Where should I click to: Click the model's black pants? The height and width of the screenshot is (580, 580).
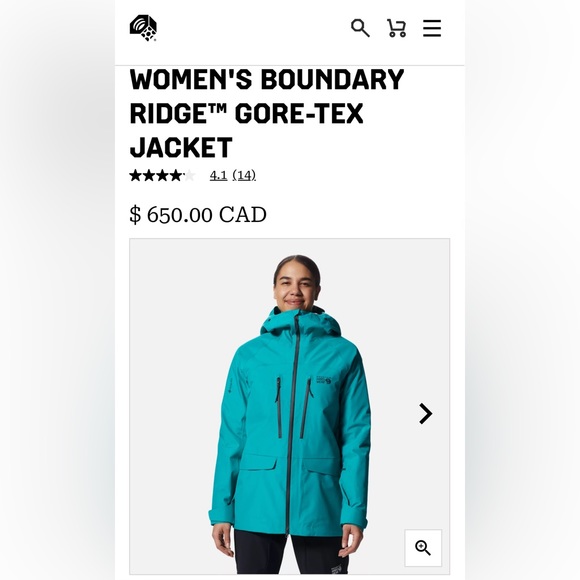coord(291,553)
